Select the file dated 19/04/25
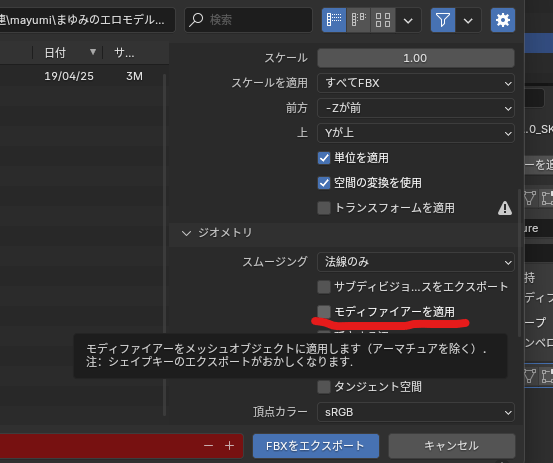 83,76
